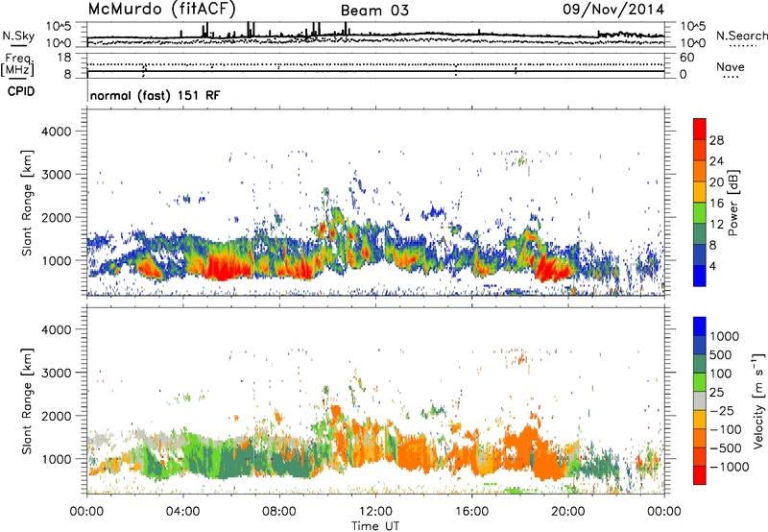This screenshot has width=768, height=532.
Task: Click the date '09/Nov/2014'
Action: click(613, 10)
